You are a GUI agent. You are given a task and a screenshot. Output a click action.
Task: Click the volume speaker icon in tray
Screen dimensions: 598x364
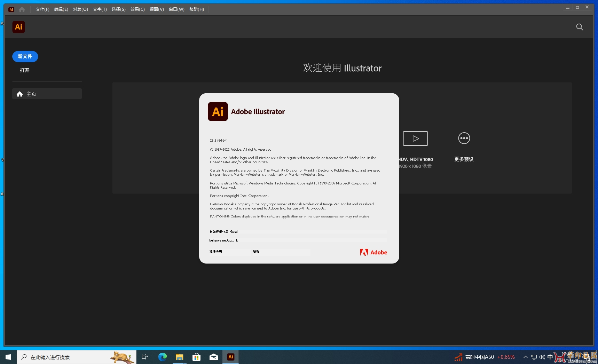tap(542, 357)
